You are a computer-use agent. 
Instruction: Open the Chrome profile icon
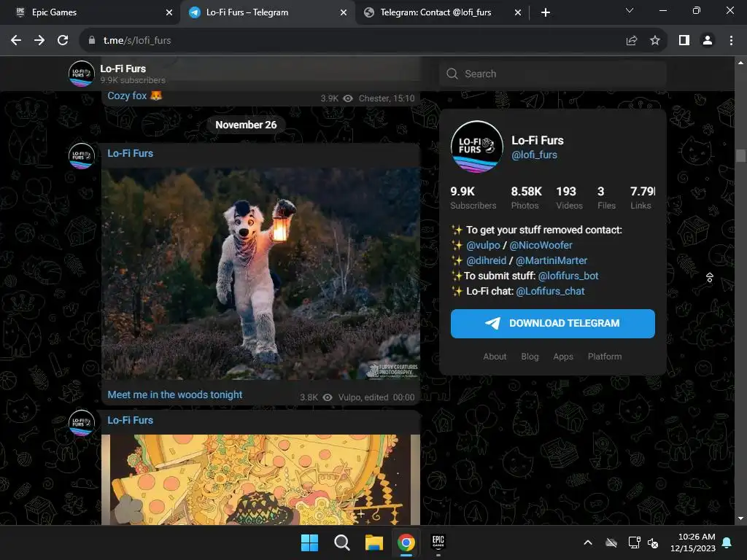point(708,41)
